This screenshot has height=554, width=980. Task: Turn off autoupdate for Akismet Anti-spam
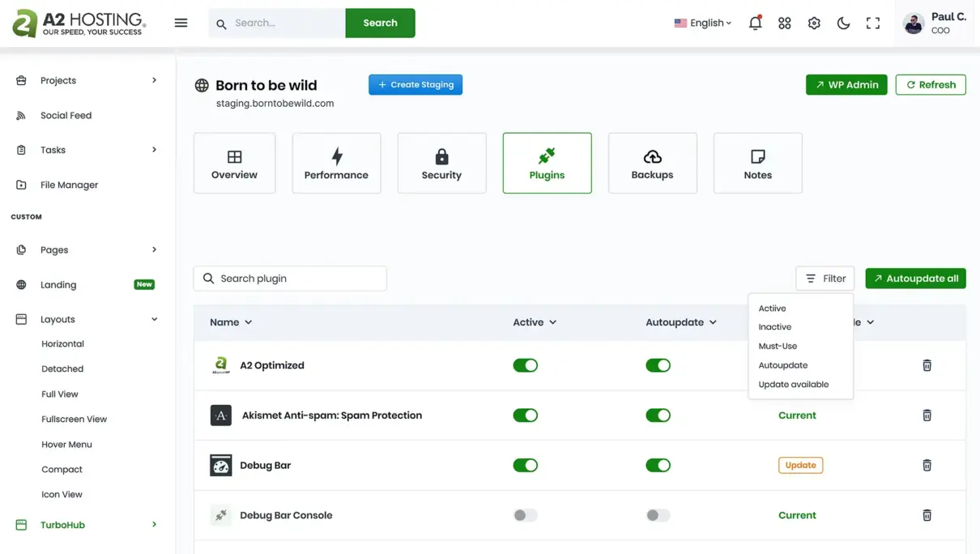point(658,415)
